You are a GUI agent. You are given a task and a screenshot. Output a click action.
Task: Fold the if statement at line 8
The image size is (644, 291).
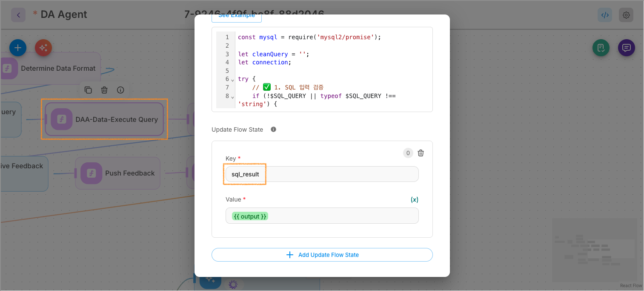(233, 97)
